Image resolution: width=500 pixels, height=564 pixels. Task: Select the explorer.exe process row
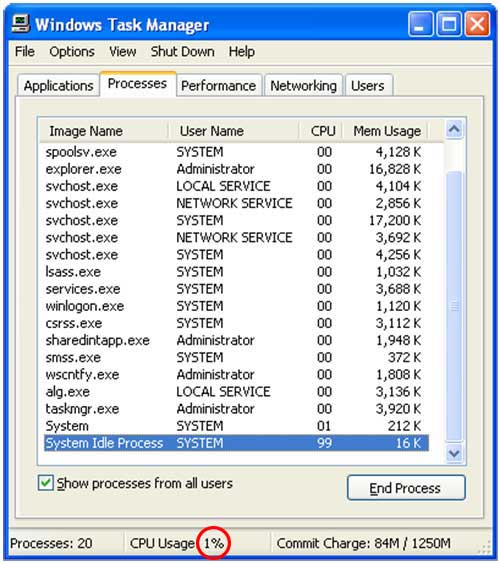point(236,169)
